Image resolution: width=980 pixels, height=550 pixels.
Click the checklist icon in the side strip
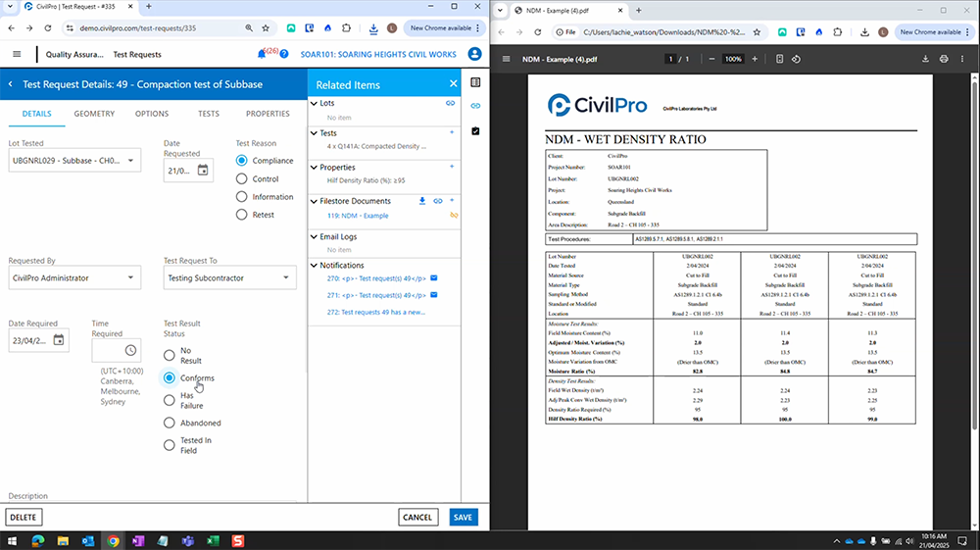pyautogui.click(x=475, y=131)
